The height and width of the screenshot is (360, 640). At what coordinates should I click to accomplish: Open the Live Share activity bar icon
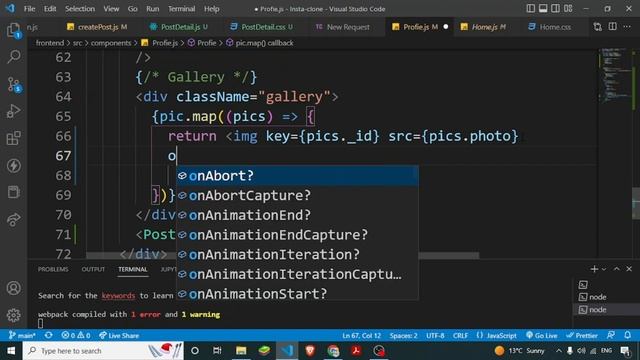[x=13, y=220]
